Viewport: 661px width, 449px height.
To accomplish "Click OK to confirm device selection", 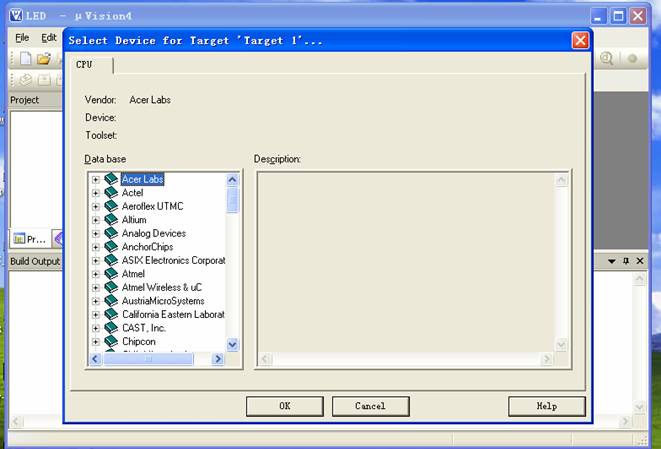I will click(285, 406).
